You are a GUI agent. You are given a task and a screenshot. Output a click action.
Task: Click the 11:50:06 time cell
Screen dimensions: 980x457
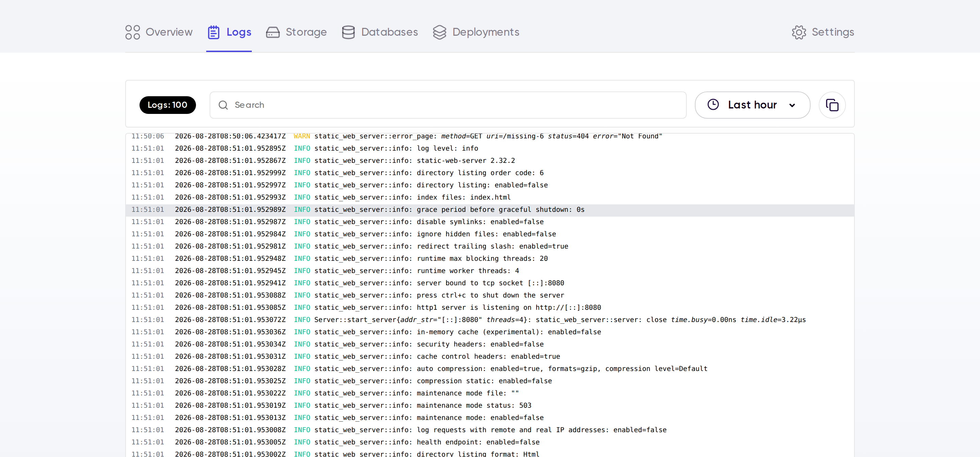(x=148, y=136)
